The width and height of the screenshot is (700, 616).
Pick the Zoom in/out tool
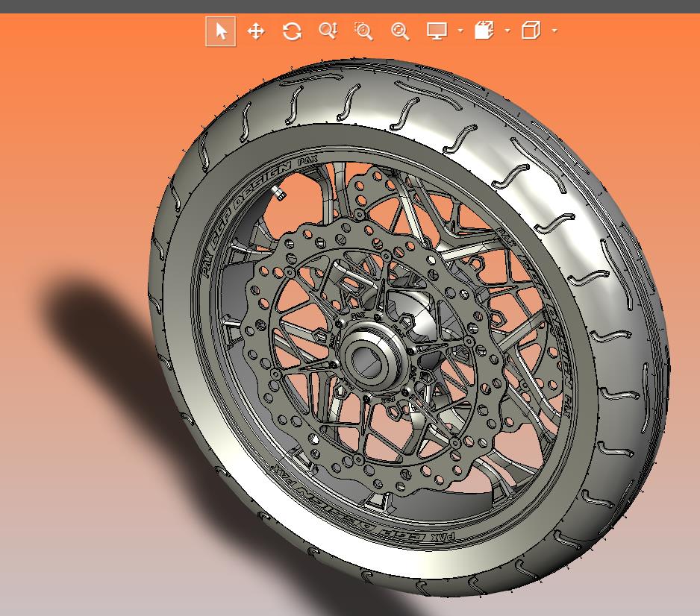[328, 31]
